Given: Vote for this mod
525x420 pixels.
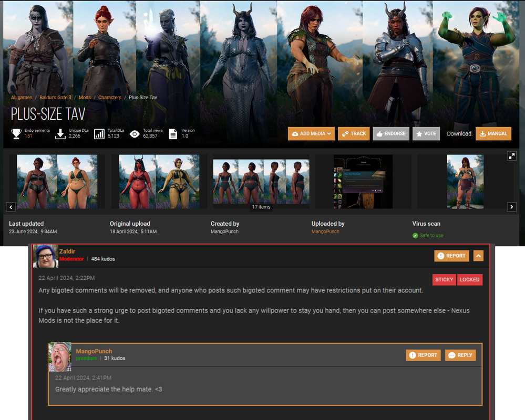Looking at the screenshot, I should click(x=426, y=133).
